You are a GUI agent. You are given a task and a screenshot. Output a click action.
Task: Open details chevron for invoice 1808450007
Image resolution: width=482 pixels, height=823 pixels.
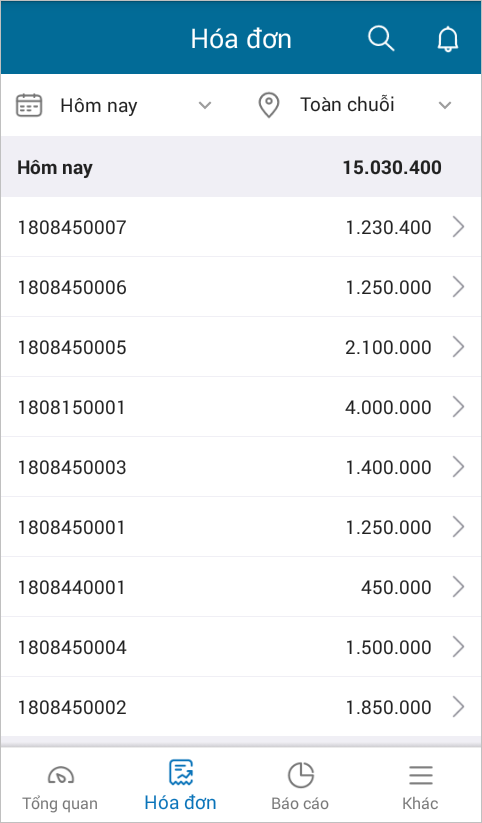pos(458,227)
